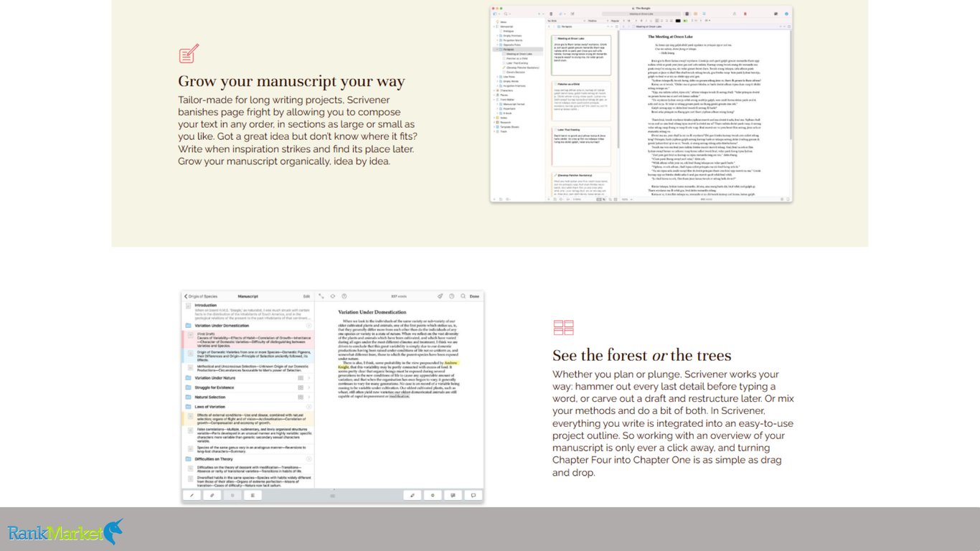Click the search magnifier in iPad editor toolbar

click(x=463, y=296)
